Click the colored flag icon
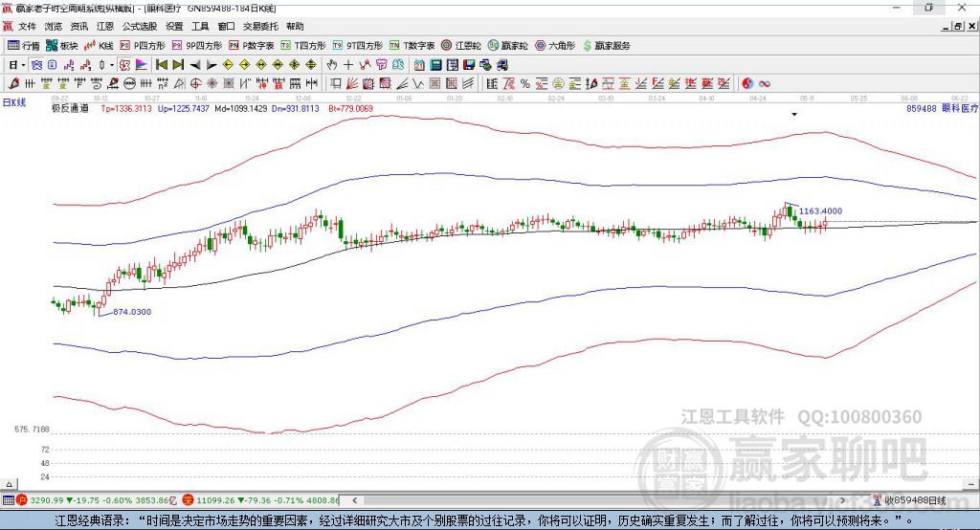The width and height of the screenshot is (980, 530). pos(142,65)
